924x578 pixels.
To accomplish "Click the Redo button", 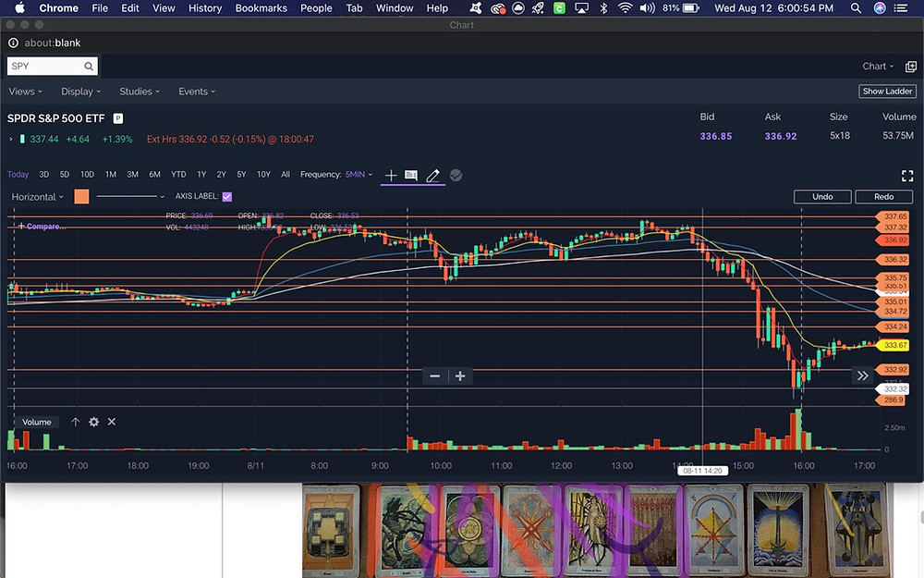I will [x=884, y=197].
